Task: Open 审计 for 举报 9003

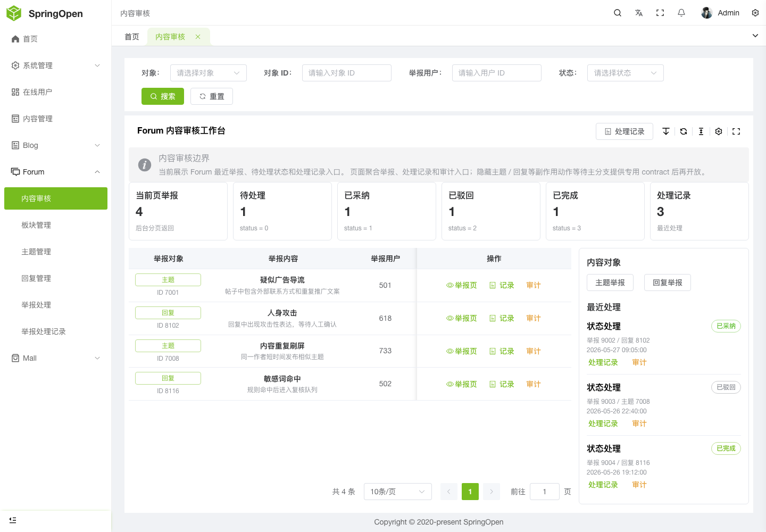Action: click(x=639, y=423)
